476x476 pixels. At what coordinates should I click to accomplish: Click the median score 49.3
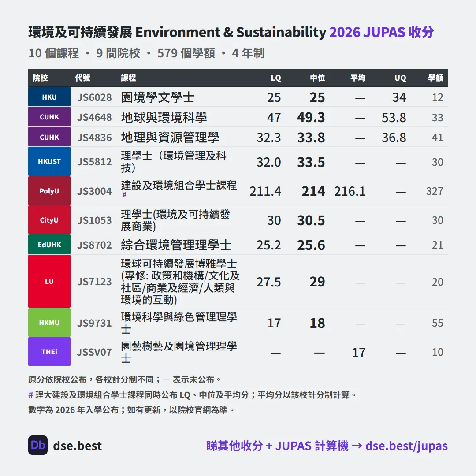[x=311, y=118]
